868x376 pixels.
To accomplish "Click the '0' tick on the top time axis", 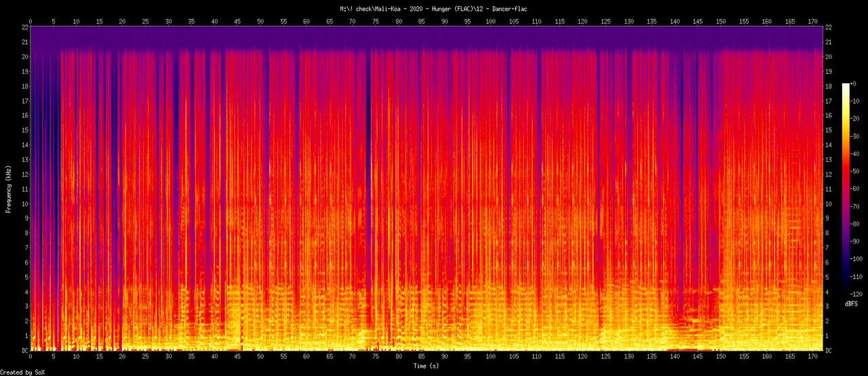I will (31, 21).
